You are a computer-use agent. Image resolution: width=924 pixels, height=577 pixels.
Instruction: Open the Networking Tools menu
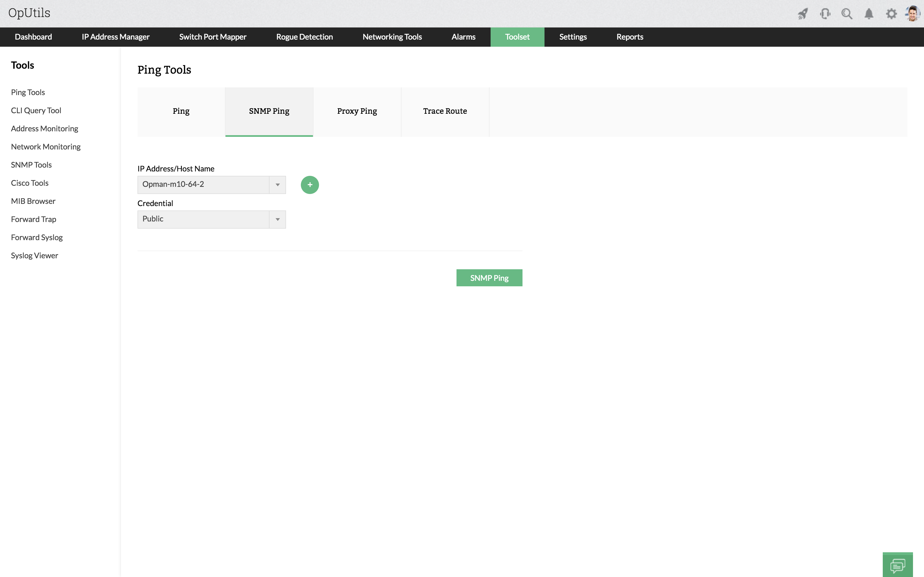392,37
